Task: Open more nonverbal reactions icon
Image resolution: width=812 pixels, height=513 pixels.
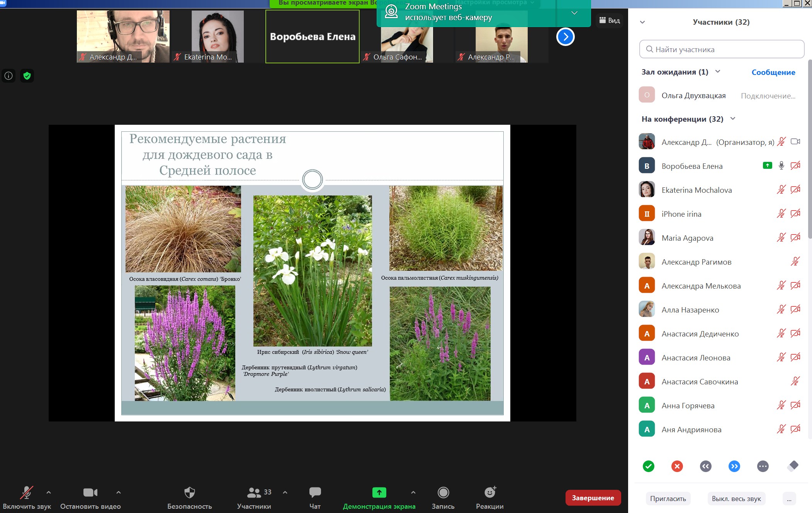Action: [763, 466]
